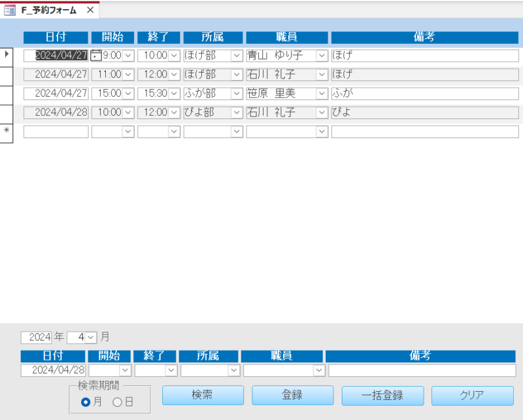This screenshot has height=420, width=523.
Task: Click the year field showing 2024
Action: [37, 338]
